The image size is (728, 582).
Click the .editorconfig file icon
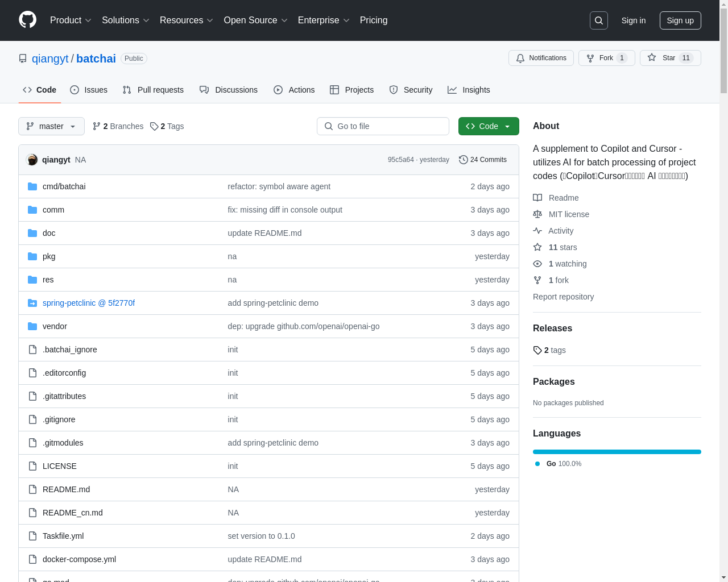click(x=32, y=373)
